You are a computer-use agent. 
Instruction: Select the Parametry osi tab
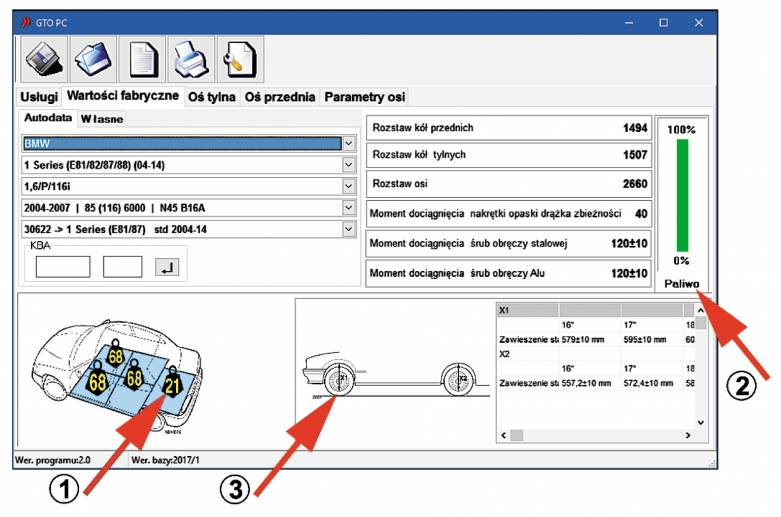coord(364,97)
